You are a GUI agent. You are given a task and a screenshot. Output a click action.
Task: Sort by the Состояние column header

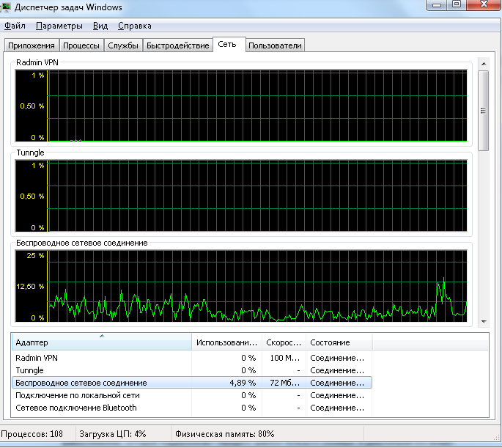(339, 342)
